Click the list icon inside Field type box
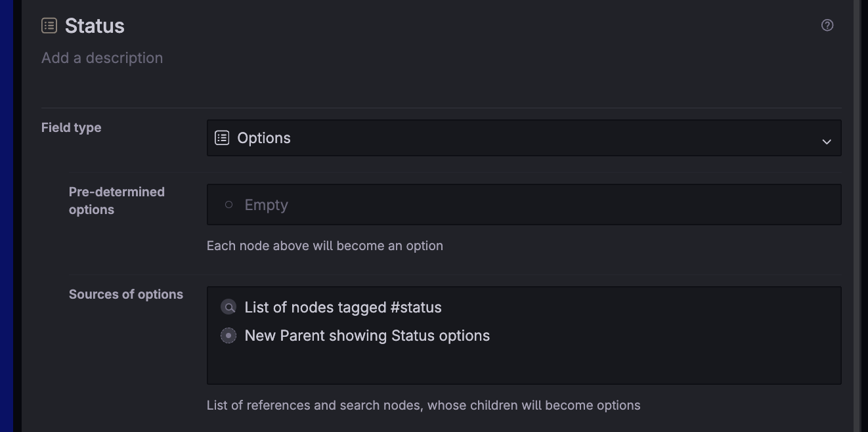This screenshot has height=432, width=868. (222, 138)
